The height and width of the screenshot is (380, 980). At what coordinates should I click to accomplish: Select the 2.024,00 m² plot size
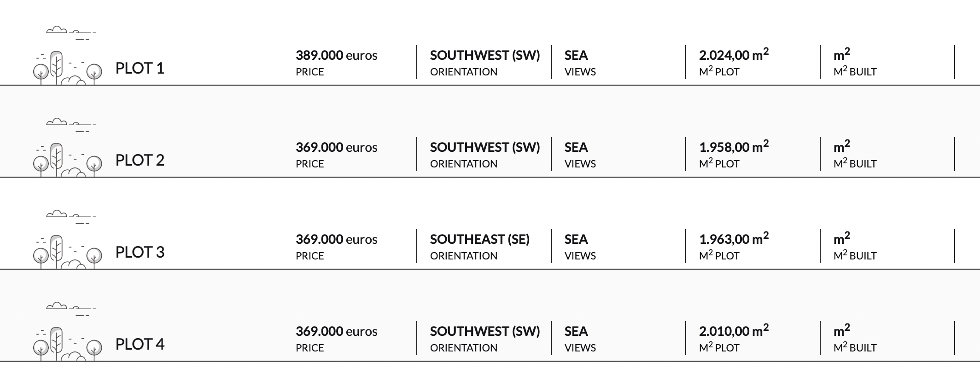coord(734,54)
